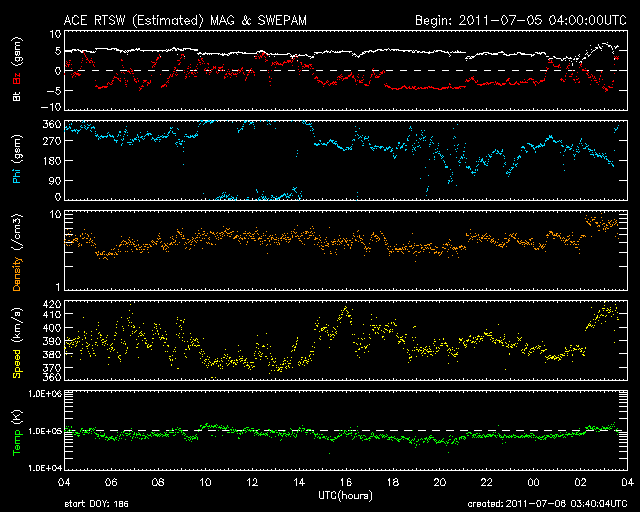Click the cyan "Phi" axis label
Image resolution: width=640 pixels, height=512 pixels.
click(17, 175)
